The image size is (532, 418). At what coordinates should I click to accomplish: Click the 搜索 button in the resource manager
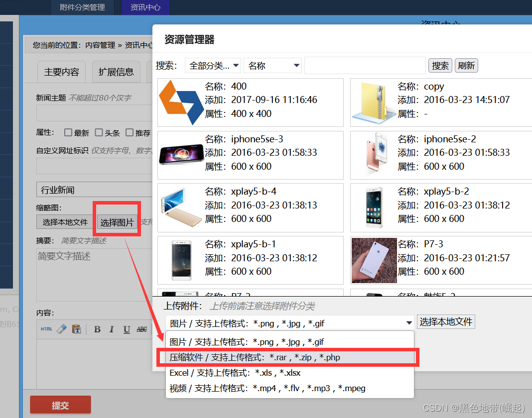click(440, 65)
